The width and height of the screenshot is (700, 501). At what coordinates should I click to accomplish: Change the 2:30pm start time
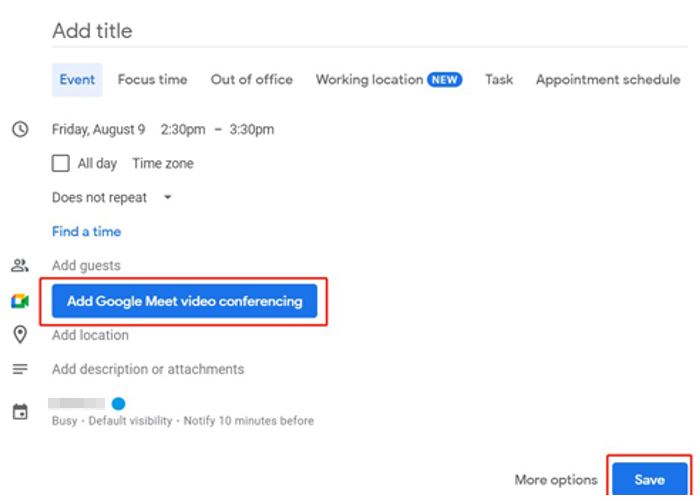click(x=183, y=129)
